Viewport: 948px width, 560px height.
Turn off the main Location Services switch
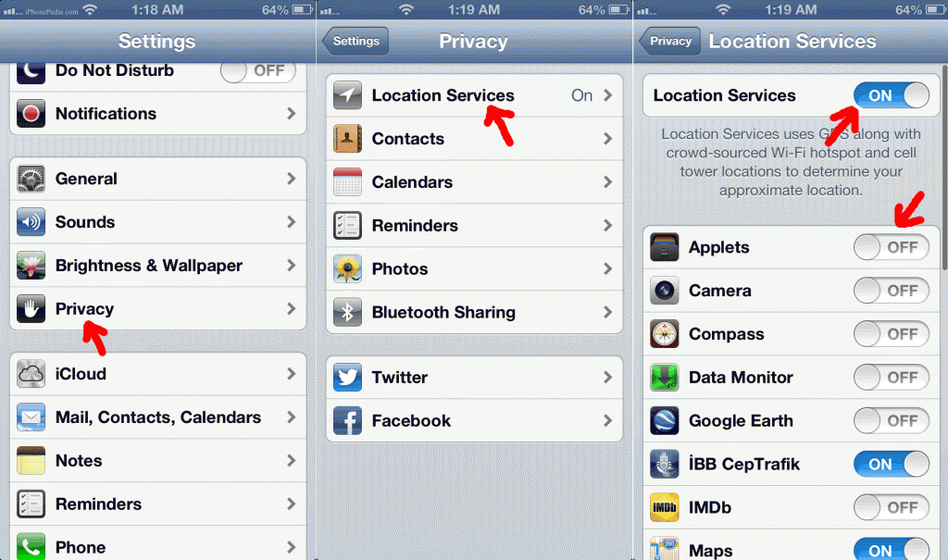892,95
